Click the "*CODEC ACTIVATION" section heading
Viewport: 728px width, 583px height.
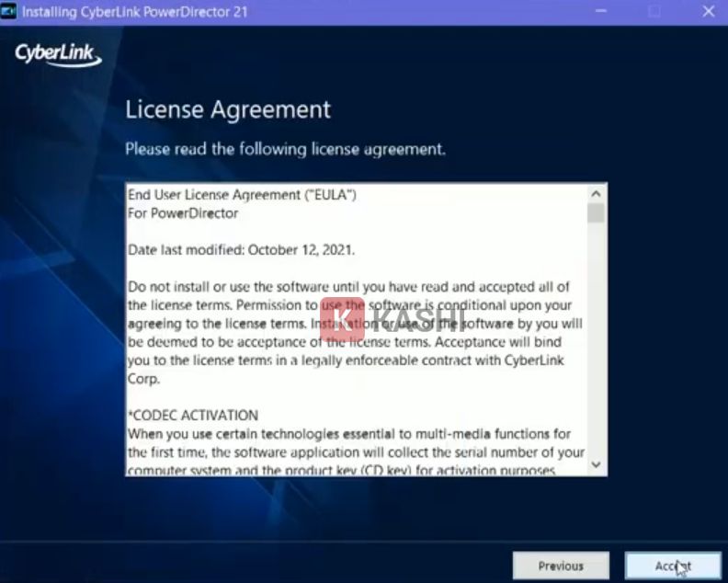pyautogui.click(x=193, y=415)
